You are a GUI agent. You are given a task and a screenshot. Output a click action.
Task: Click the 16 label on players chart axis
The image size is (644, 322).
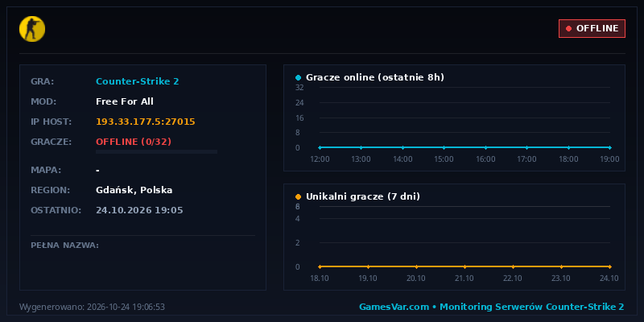[x=299, y=118]
